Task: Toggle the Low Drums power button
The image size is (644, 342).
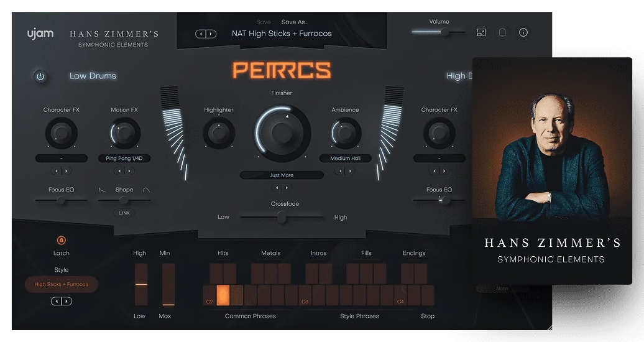Action: [40, 76]
